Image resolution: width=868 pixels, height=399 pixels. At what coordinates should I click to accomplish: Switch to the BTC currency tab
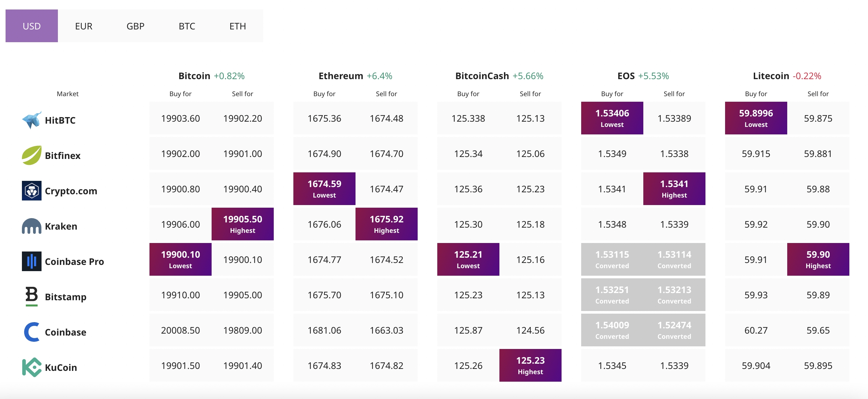pyautogui.click(x=187, y=26)
